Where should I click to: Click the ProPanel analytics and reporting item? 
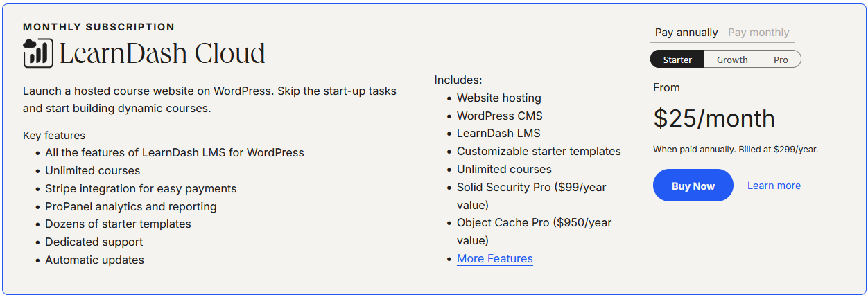131,206
